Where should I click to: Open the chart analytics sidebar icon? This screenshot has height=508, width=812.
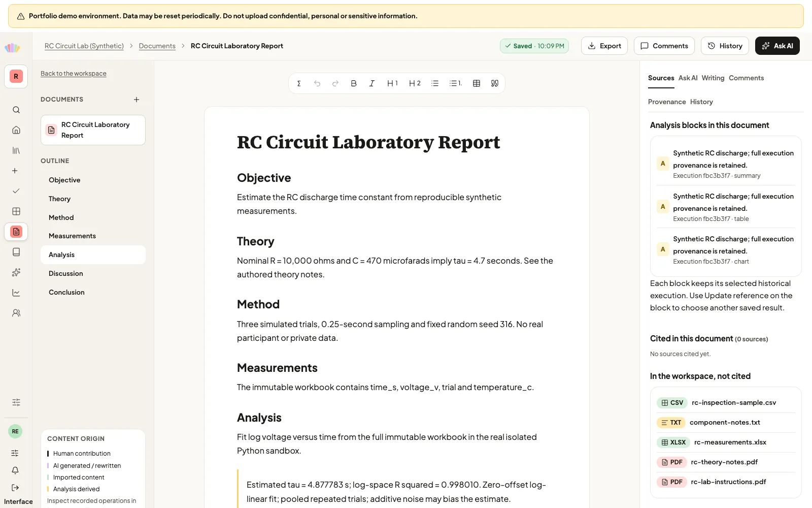16,293
